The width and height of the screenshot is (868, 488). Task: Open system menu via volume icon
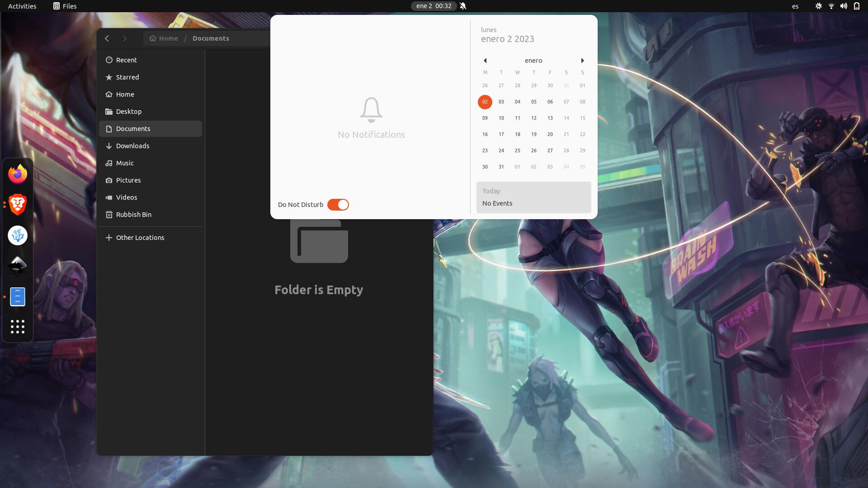pos(844,6)
